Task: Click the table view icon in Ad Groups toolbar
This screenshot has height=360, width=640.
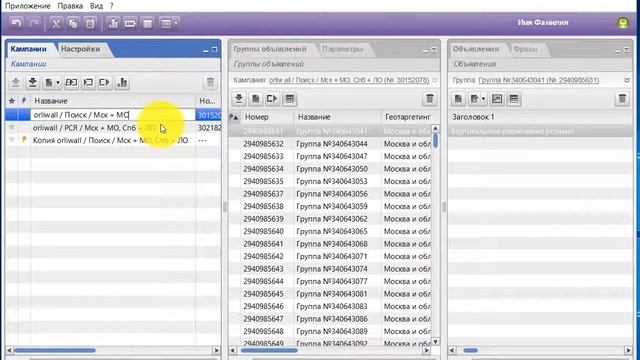Action: [289, 99]
